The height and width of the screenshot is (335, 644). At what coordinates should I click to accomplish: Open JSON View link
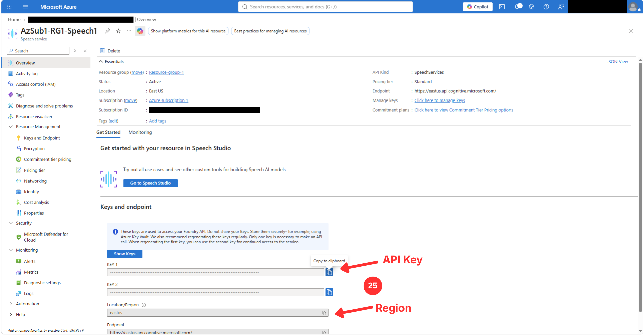(617, 62)
